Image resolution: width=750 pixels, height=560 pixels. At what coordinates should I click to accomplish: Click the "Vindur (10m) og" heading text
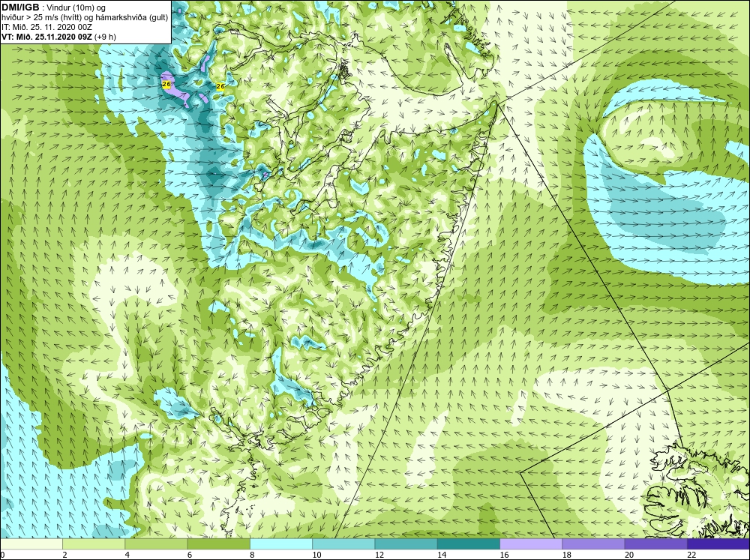click(x=76, y=7)
